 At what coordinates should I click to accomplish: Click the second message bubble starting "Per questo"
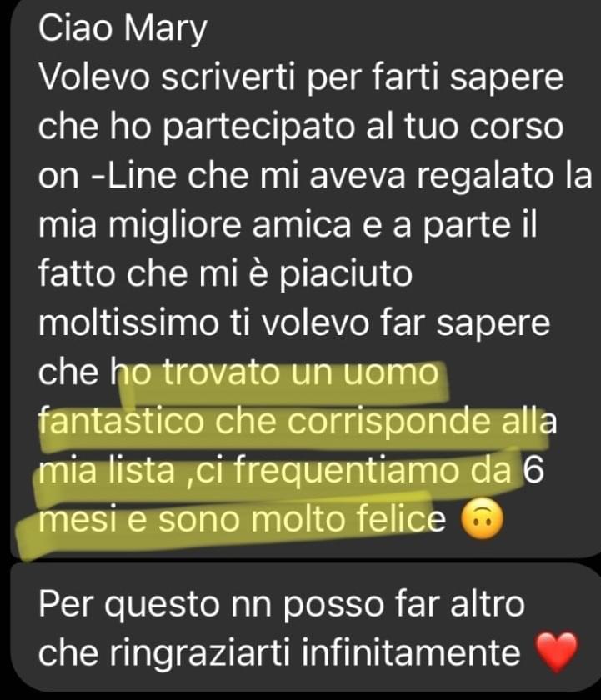[305, 628]
